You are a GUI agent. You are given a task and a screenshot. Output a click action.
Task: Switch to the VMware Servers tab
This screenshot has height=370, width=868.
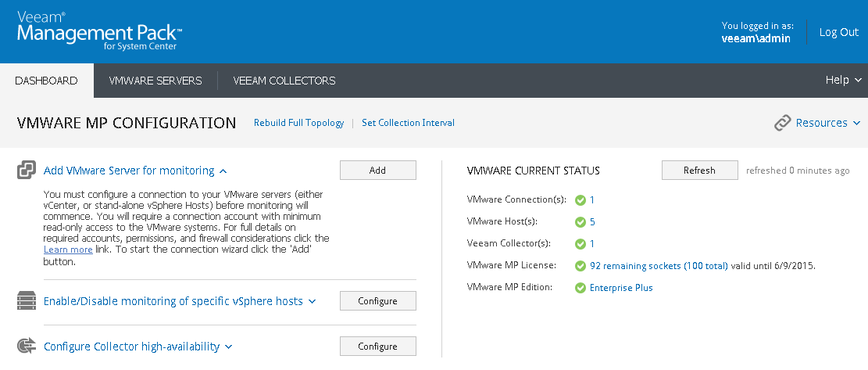tap(155, 81)
